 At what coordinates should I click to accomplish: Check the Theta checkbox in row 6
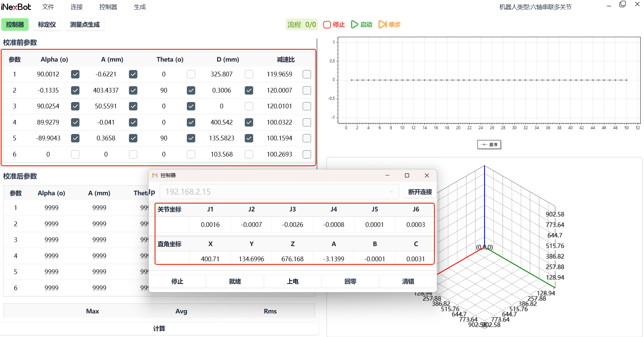coord(191,154)
